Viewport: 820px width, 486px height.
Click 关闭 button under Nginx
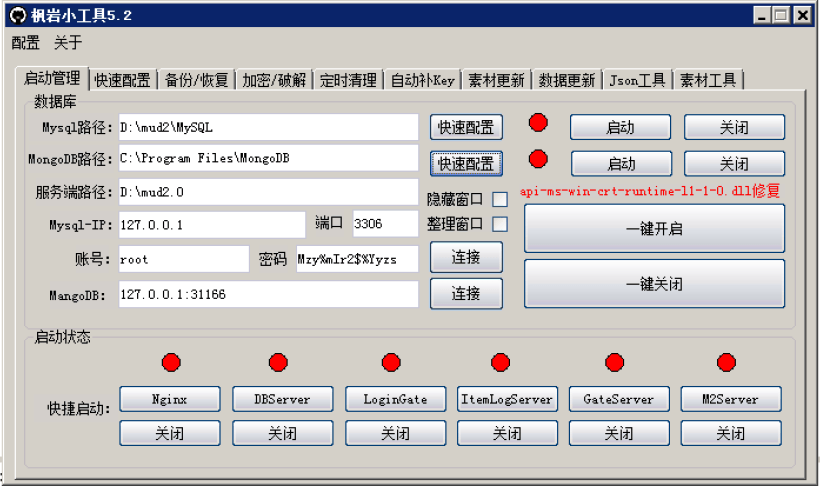point(170,433)
